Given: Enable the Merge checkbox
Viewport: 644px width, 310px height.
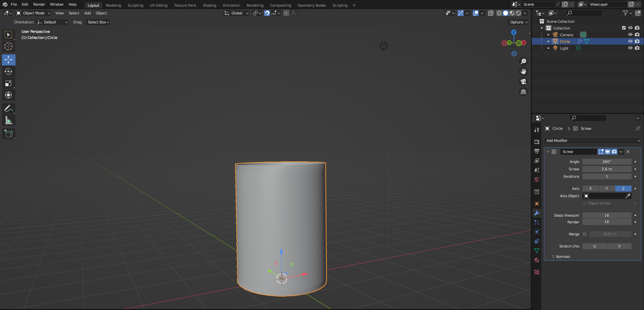Looking at the screenshot, I should click(x=585, y=234).
